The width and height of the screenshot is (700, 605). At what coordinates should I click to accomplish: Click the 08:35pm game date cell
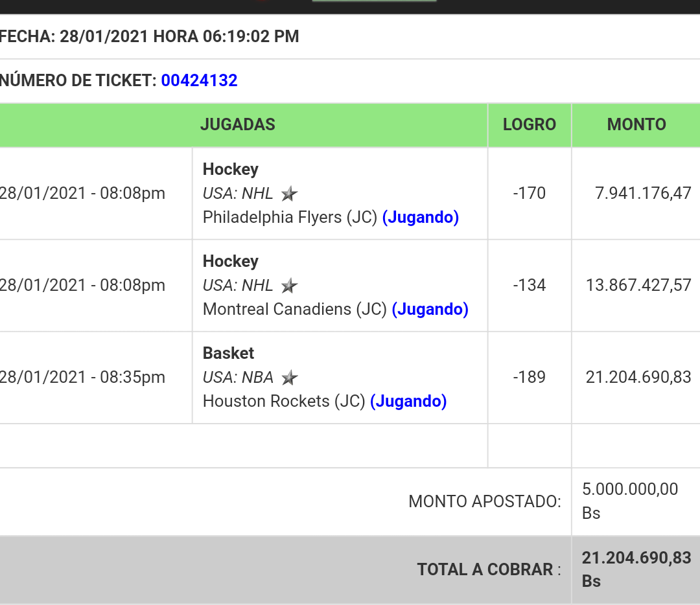point(82,377)
